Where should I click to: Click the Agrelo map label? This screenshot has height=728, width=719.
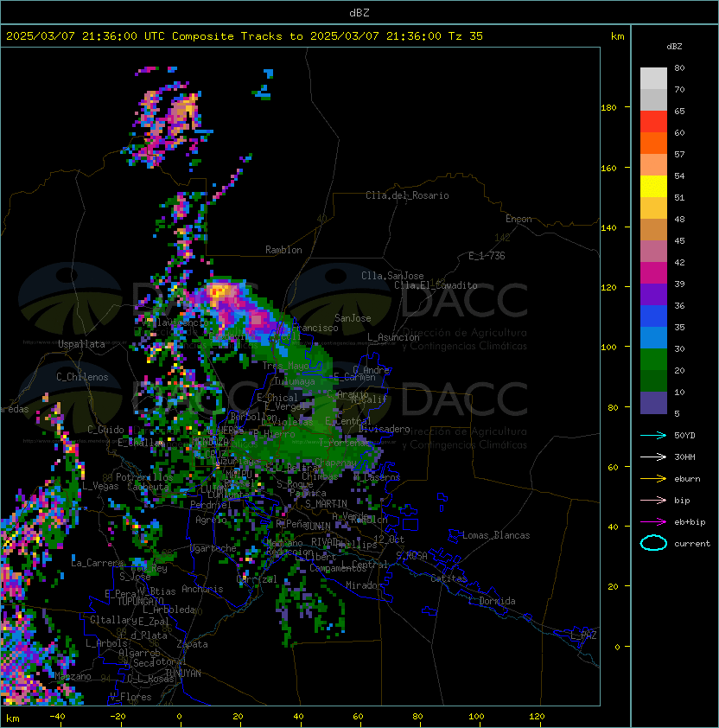(211, 520)
